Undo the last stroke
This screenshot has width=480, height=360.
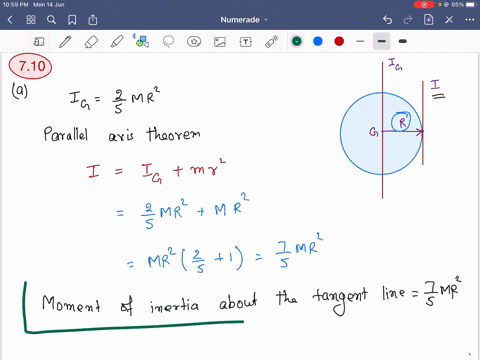point(387,20)
